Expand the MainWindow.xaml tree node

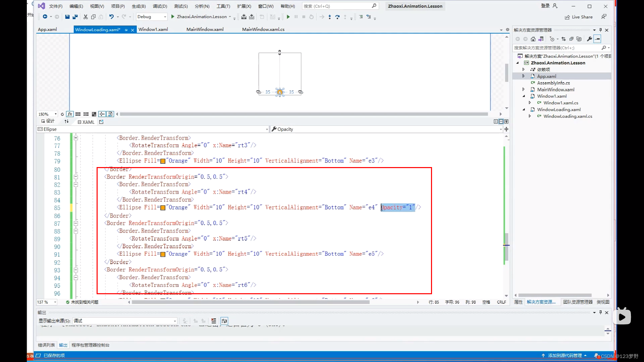[523, 90]
